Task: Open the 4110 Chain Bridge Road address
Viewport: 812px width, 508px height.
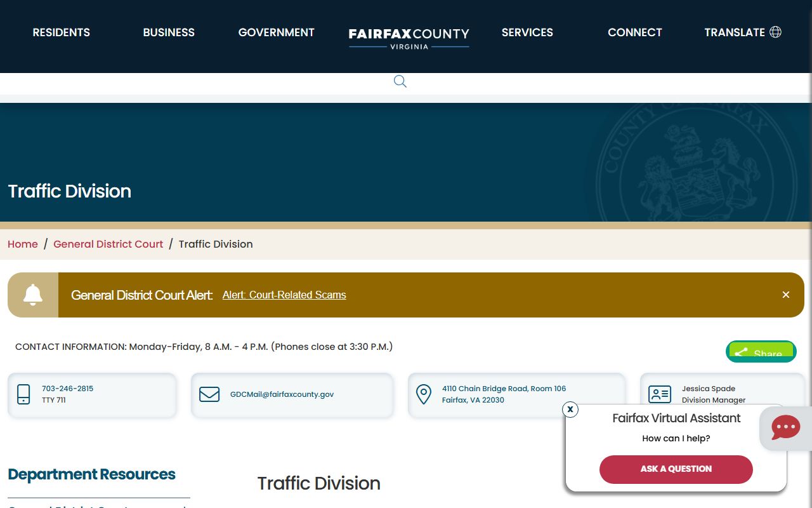Action: click(x=504, y=394)
